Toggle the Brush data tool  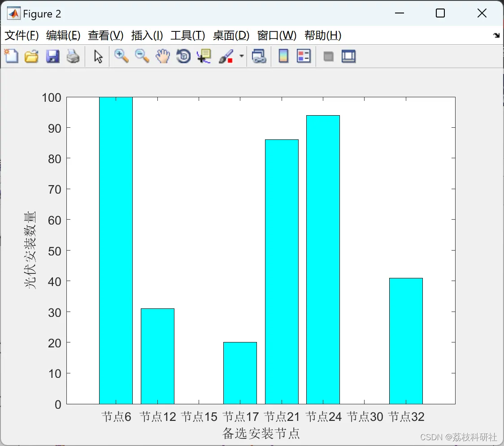coord(226,56)
